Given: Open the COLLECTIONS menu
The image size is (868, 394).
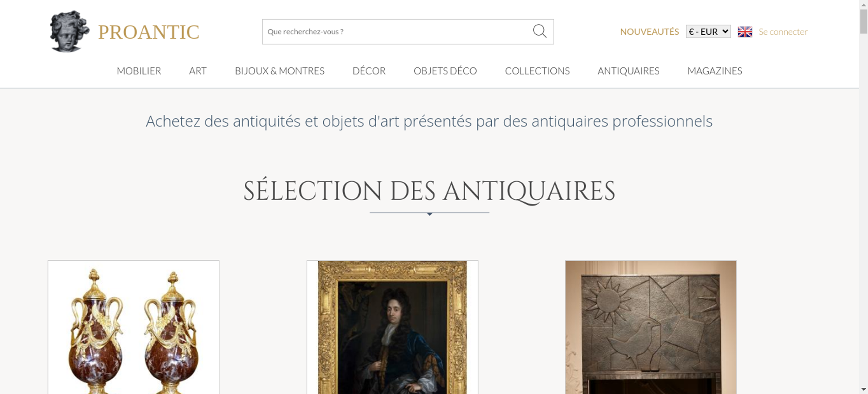Looking at the screenshot, I should [537, 71].
